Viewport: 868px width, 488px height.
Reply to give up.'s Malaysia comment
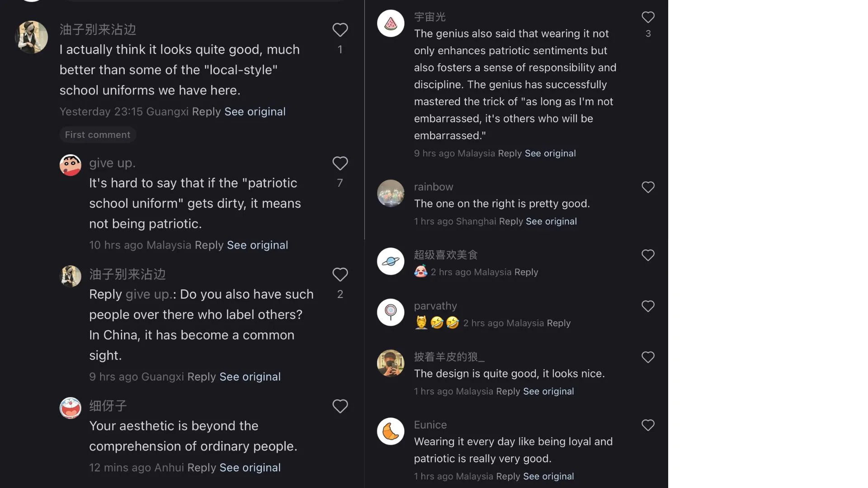pyautogui.click(x=209, y=245)
